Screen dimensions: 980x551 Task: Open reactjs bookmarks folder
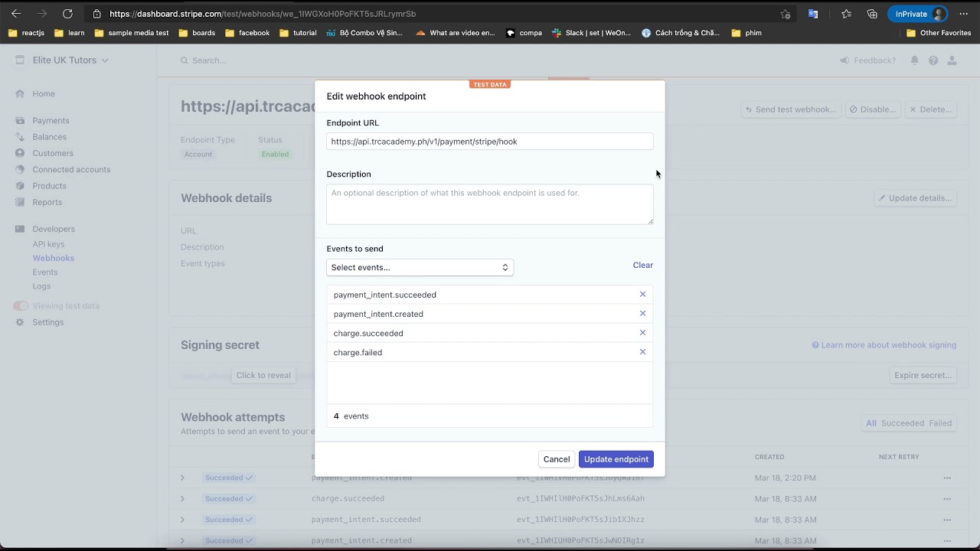click(26, 33)
